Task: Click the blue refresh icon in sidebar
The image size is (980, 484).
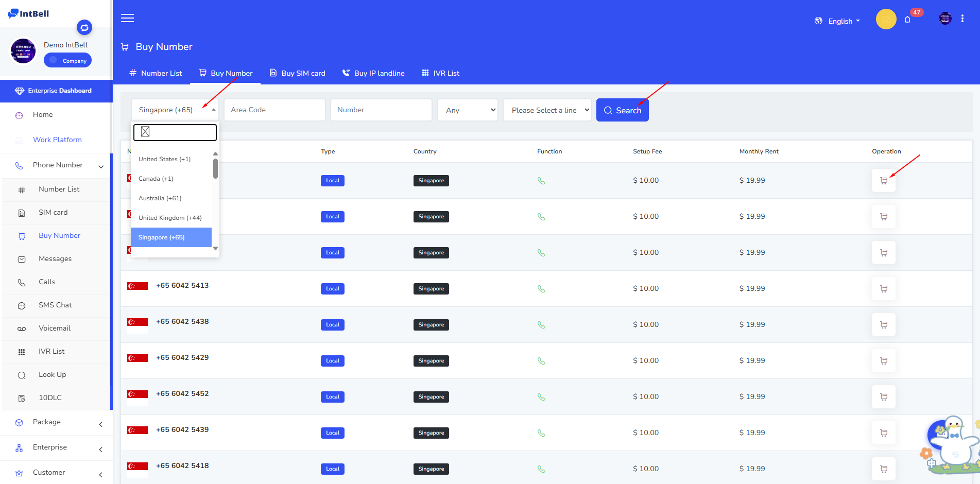Action: (x=84, y=27)
